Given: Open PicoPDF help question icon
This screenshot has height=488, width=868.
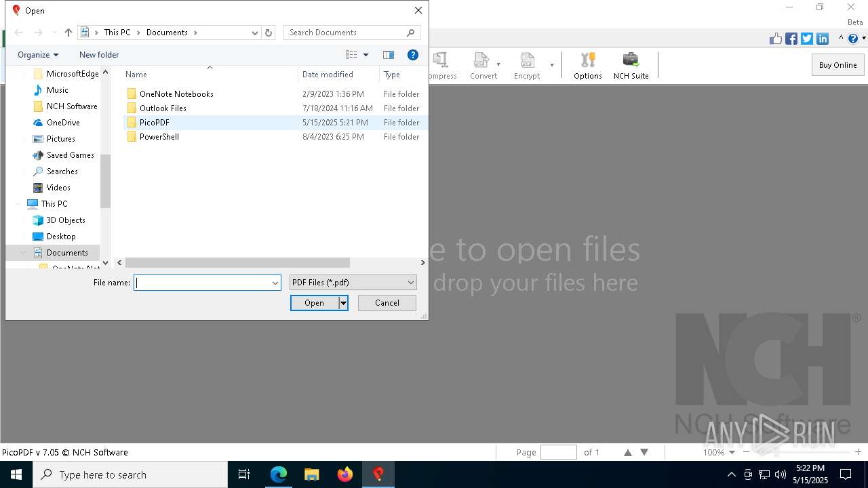Looking at the screenshot, I should [852, 39].
